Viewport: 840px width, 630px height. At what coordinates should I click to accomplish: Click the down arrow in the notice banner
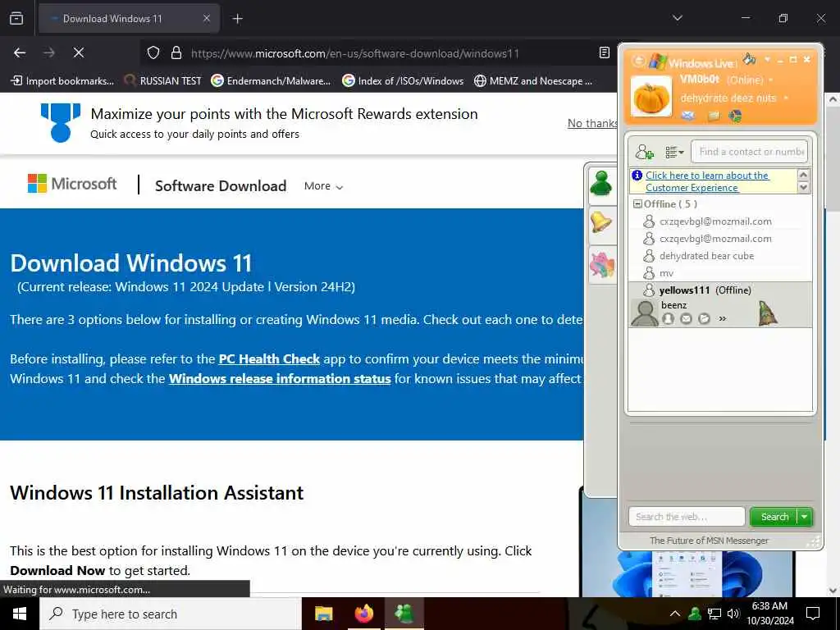pyautogui.click(x=803, y=187)
